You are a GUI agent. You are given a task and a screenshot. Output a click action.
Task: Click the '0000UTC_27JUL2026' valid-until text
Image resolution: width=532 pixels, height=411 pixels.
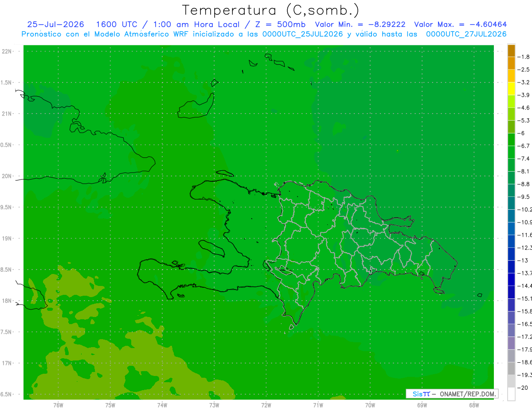pos(466,34)
